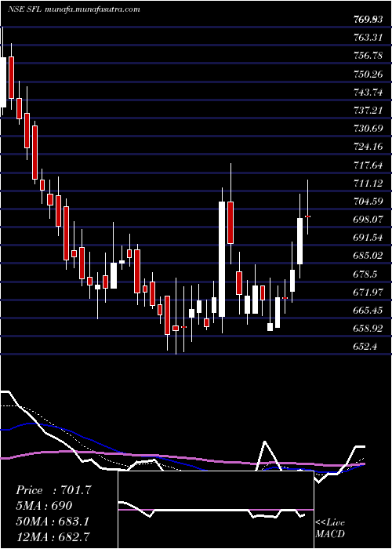Click the 652.4 price axis label

365,347
